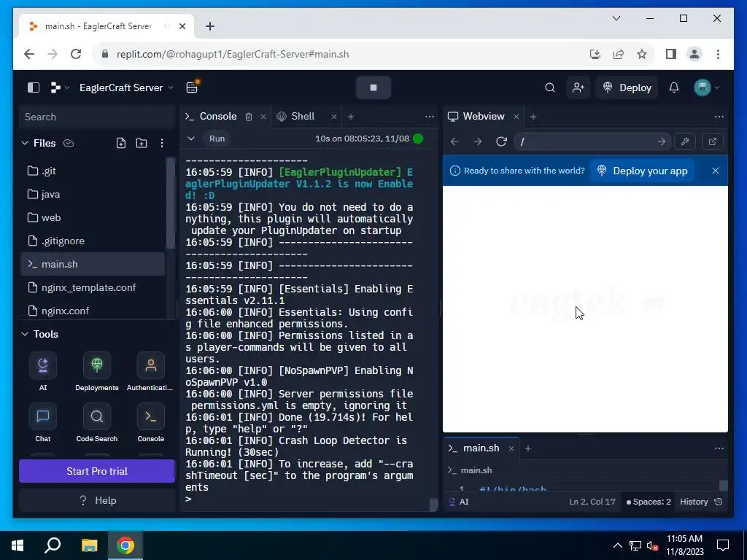747x560 pixels.
Task: Click Deploy your app banner button
Action: tap(642, 171)
